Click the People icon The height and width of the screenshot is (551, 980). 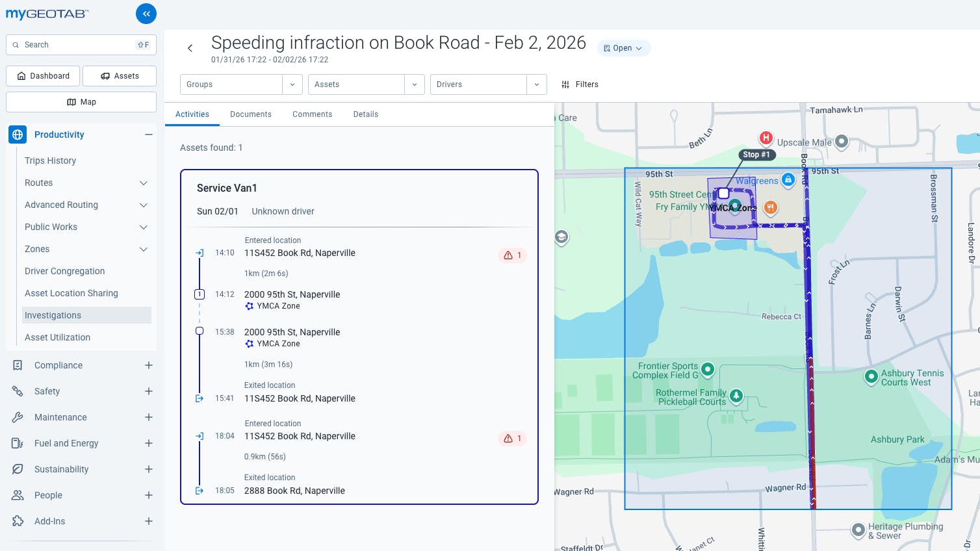click(x=18, y=495)
